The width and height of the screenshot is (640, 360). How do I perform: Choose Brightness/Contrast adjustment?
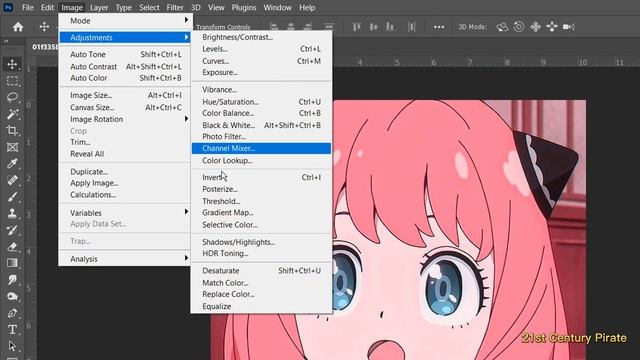[261, 37]
